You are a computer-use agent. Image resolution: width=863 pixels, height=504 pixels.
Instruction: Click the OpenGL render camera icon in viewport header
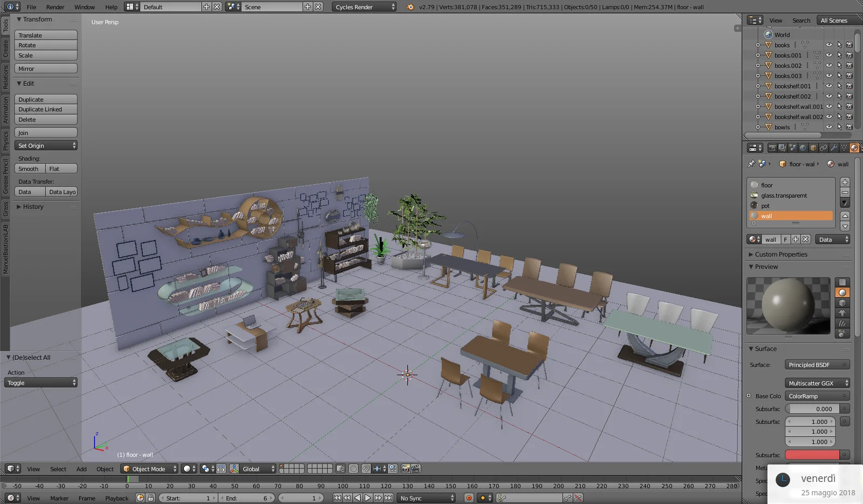click(406, 468)
